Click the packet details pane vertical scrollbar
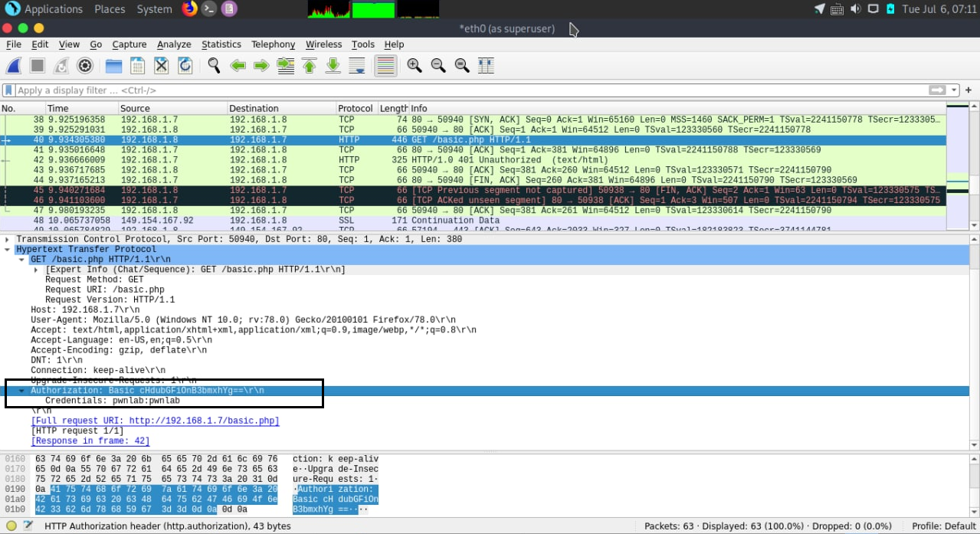This screenshot has width=980, height=534. (975, 341)
